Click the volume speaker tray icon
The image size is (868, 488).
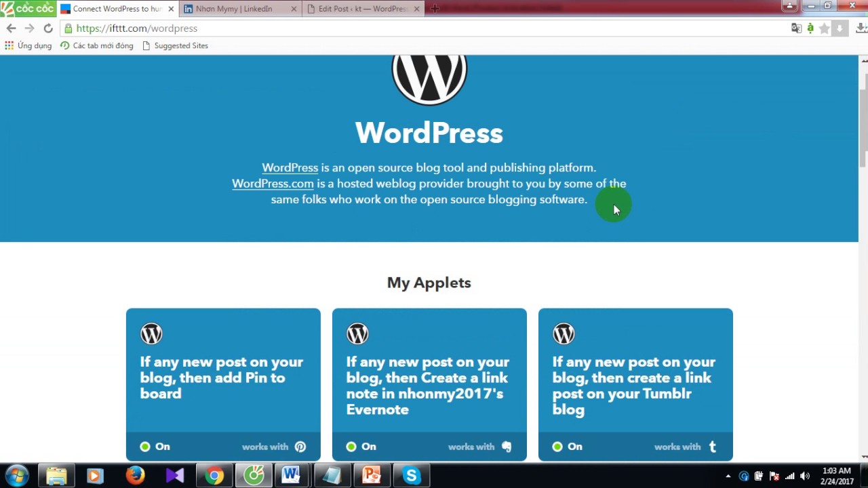tap(805, 476)
